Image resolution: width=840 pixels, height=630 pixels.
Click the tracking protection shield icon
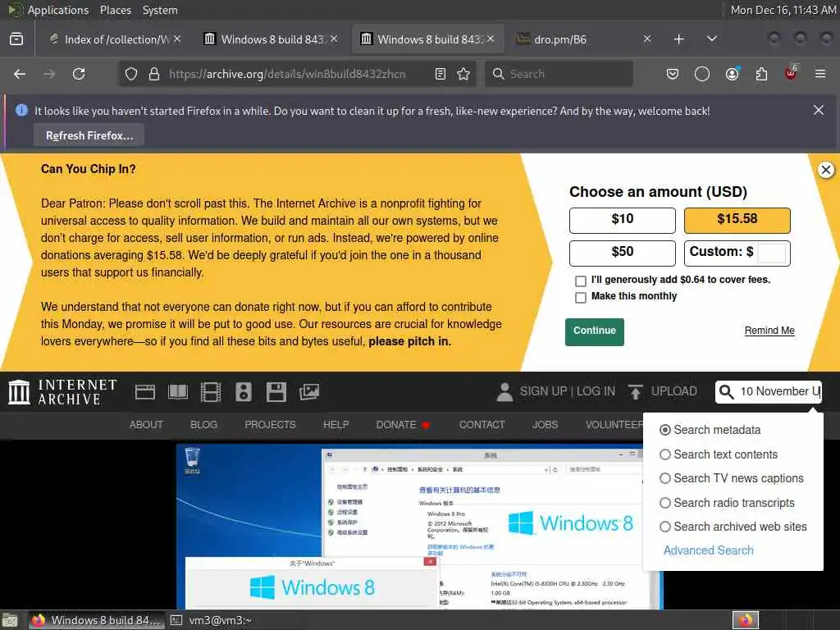(x=131, y=74)
